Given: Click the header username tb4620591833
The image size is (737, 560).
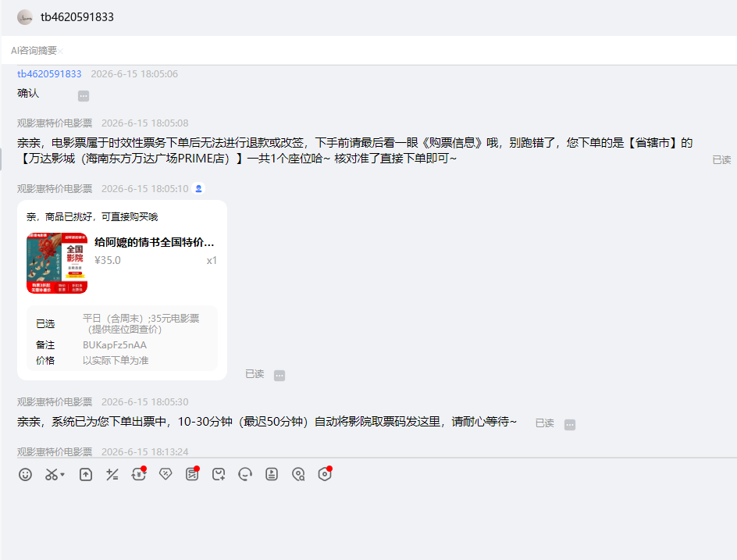Looking at the screenshot, I should click(x=77, y=17).
